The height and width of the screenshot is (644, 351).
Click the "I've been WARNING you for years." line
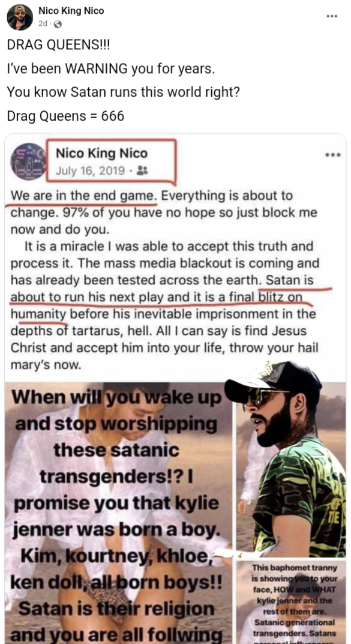pyautogui.click(x=111, y=69)
